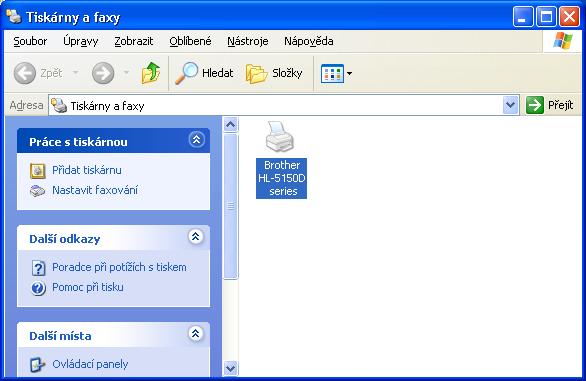The image size is (586, 381).
Task: Click the Brother HL-5150D series label
Action: 282,178
